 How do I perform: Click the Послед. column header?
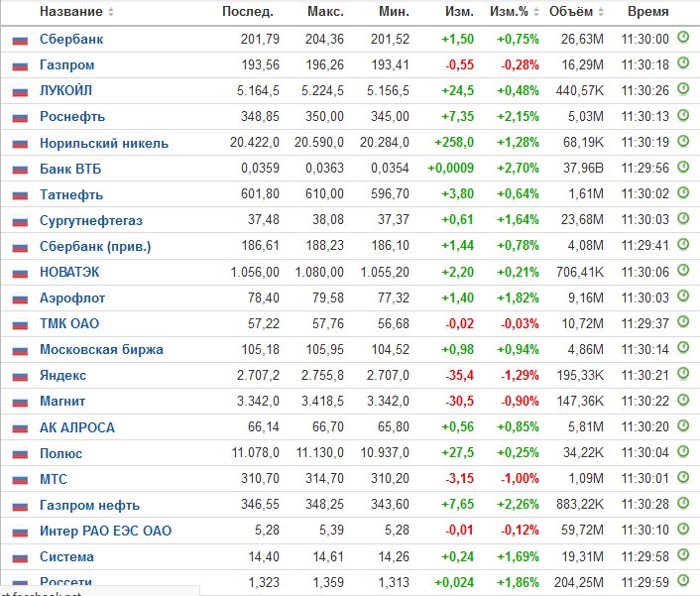click(248, 12)
